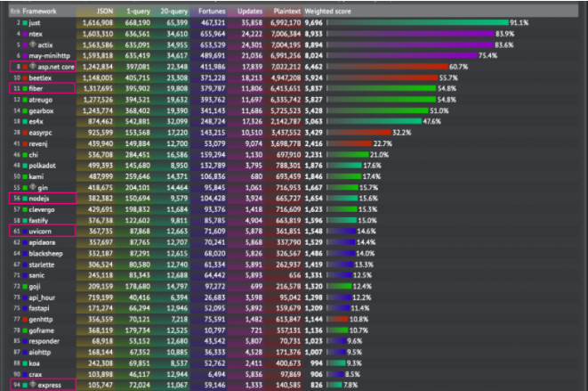The height and width of the screenshot is (391, 588).
Task: Open the clevergo framework link
Action: point(42,209)
